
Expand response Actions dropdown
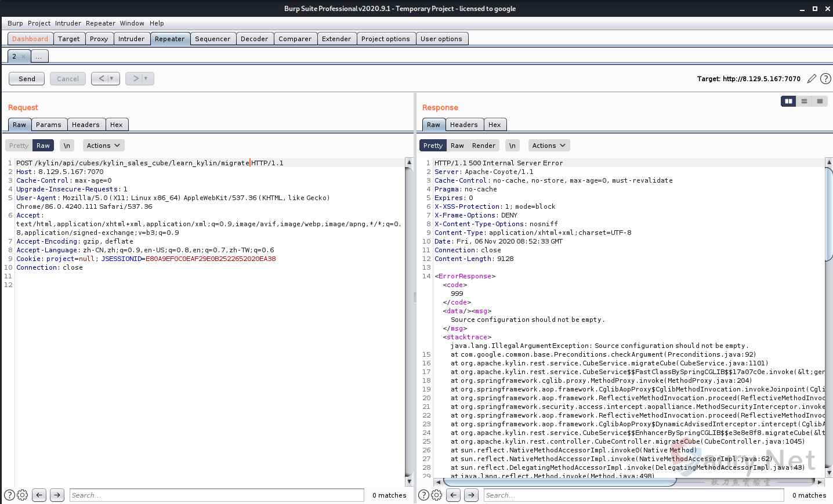point(549,146)
